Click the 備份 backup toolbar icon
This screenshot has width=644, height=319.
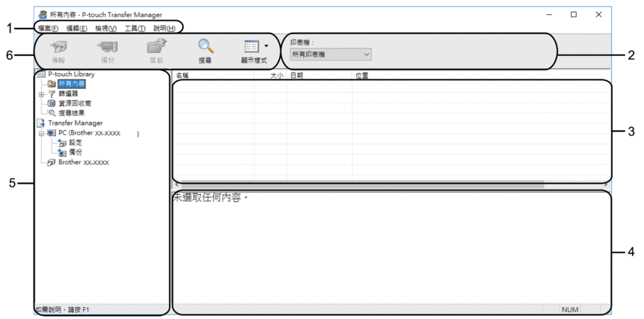pyautogui.click(x=107, y=48)
